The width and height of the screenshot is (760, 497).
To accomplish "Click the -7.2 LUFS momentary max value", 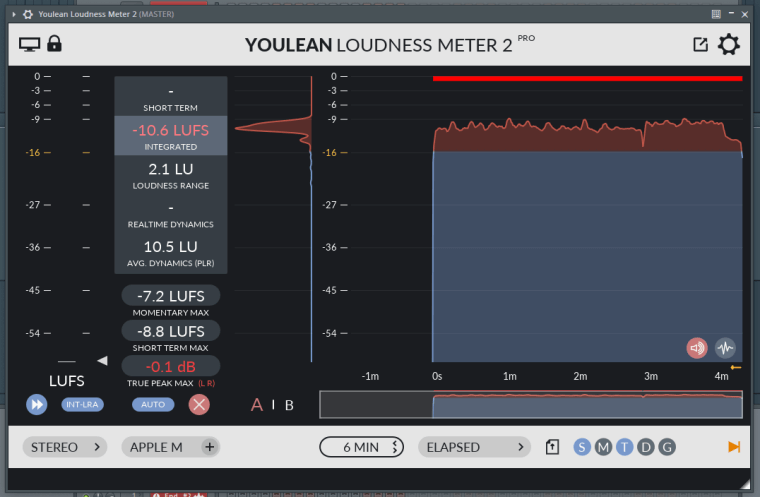I will 171,296.
